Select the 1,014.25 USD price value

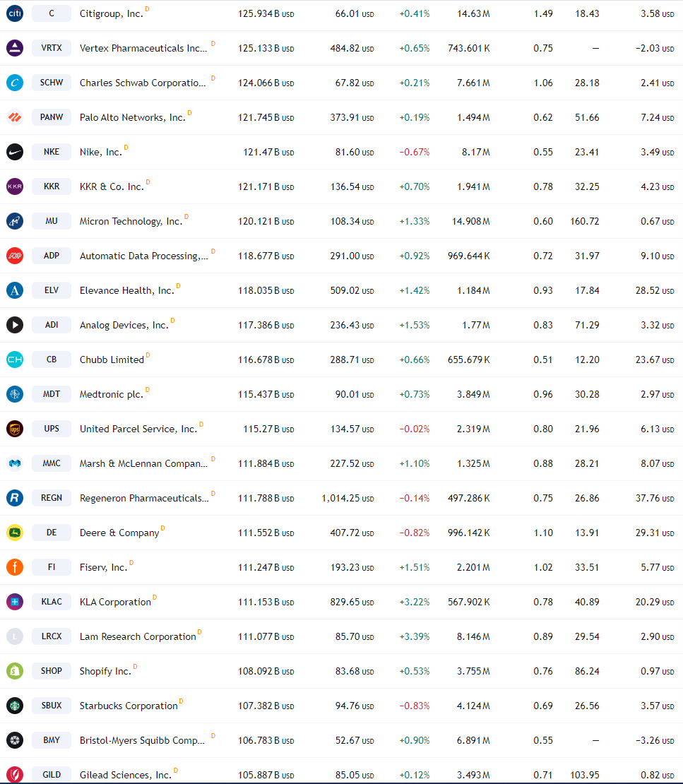coord(348,499)
